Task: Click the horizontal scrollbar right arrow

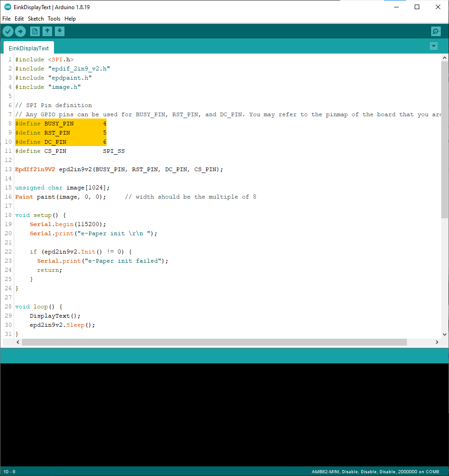Action: [437, 342]
